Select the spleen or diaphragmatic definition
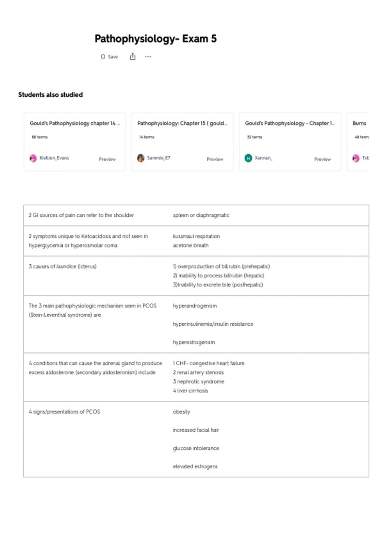The image size is (392, 556). [x=201, y=215]
